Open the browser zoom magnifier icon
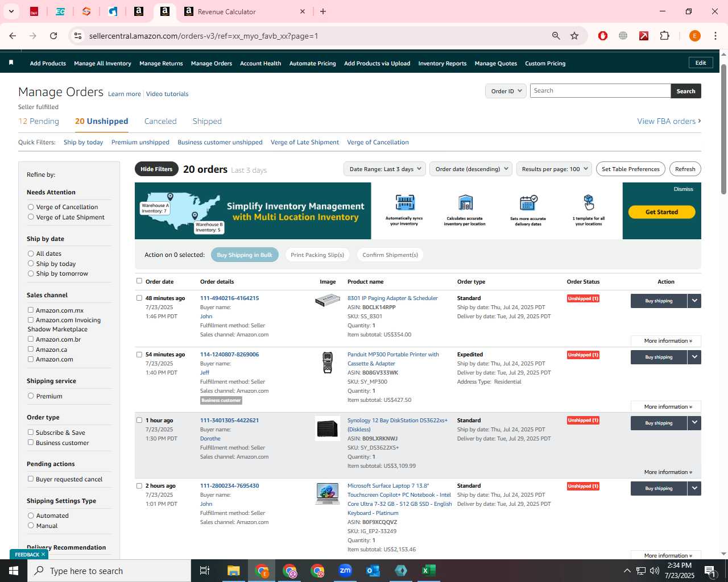 [x=556, y=36]
